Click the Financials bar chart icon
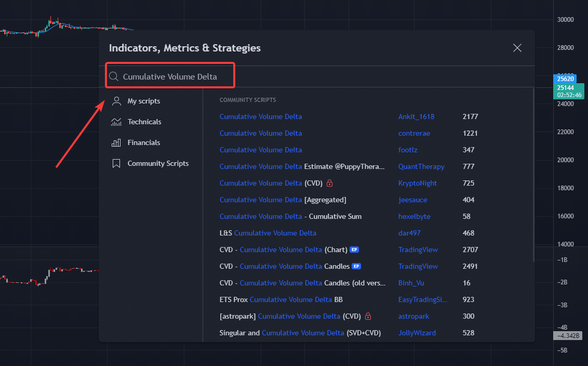 pyautogui.click(x=117, y=142)
